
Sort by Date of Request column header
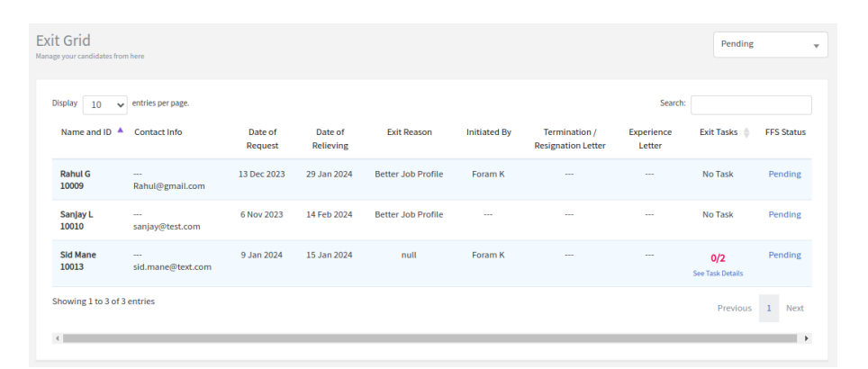(x=263, y=139)
